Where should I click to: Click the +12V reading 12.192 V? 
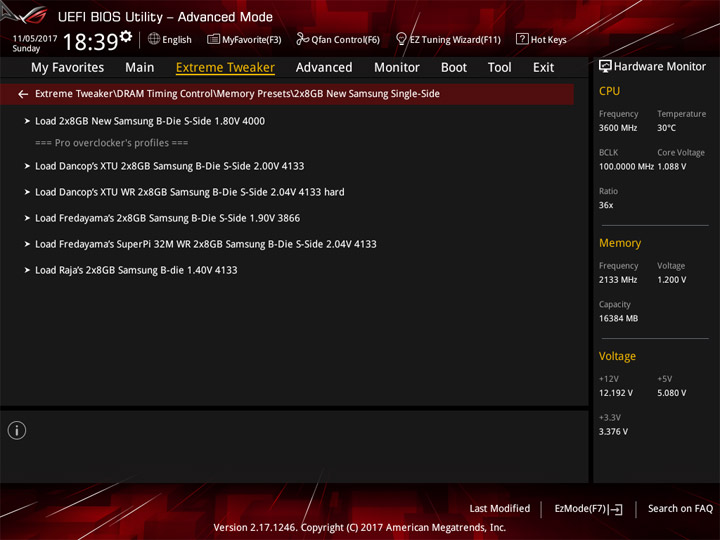pyautogui.click(x=615, y=393)
